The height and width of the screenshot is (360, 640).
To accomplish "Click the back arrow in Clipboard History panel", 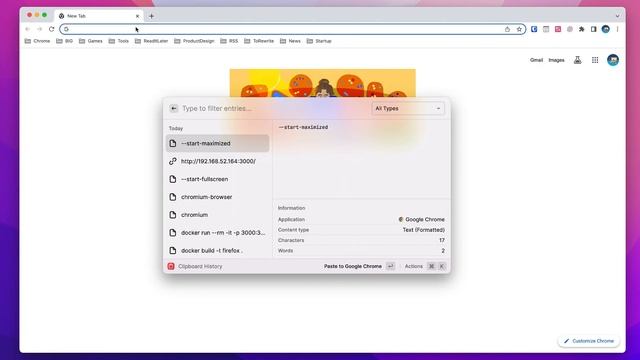I will [173, 108].
